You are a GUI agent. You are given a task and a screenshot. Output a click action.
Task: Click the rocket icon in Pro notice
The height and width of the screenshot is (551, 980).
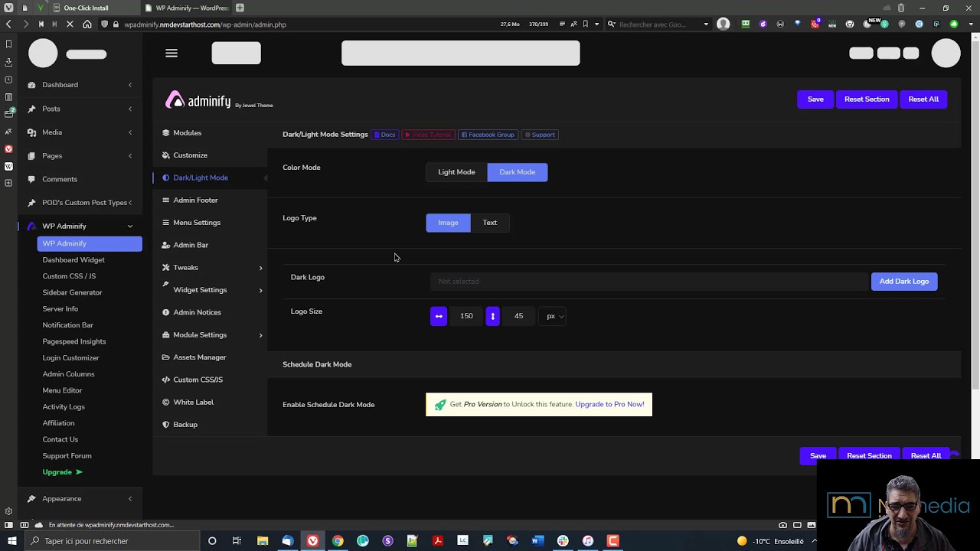[x=440, y=405]
